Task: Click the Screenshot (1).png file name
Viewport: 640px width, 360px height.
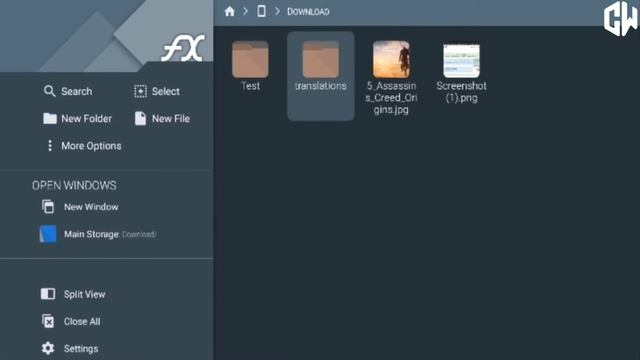Action: pos(461,92)
